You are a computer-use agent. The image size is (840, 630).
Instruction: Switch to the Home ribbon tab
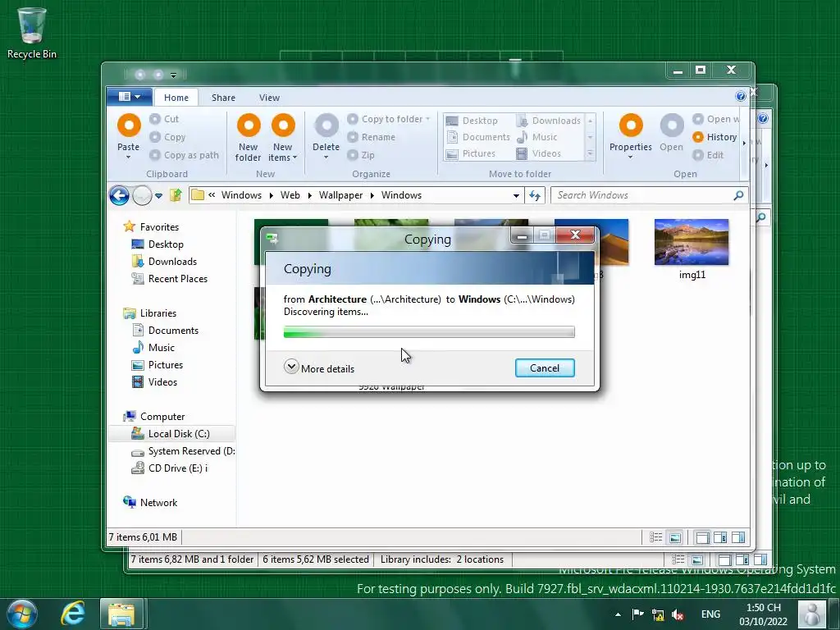176,98
